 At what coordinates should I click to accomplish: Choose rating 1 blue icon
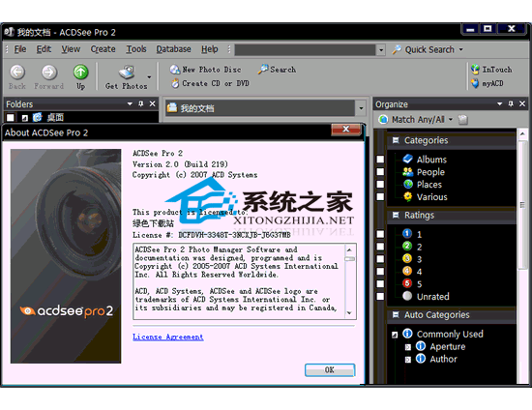click(x=407, y=234)
